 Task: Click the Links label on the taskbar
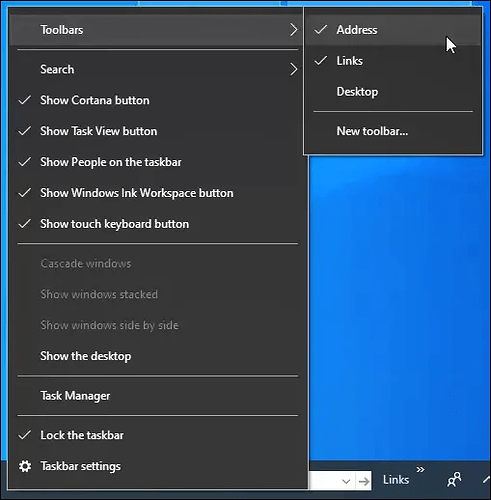pyautogui.click(x=396, y=480)
